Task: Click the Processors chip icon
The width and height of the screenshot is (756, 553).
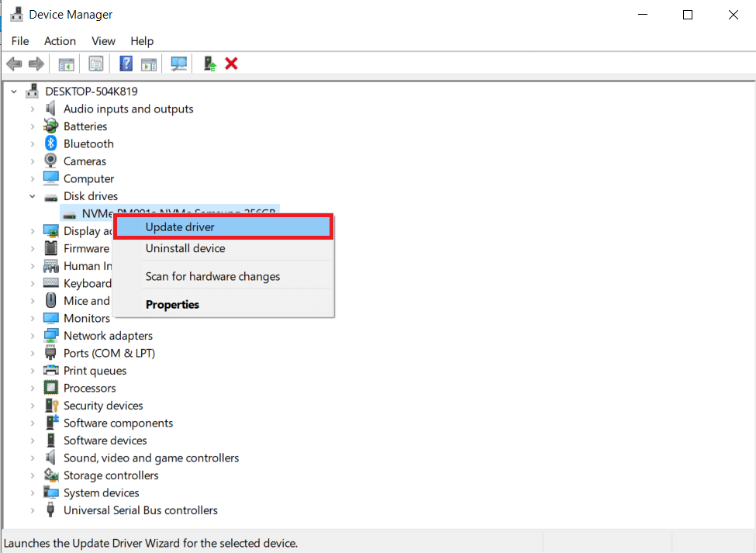Action: pos(50,388)
